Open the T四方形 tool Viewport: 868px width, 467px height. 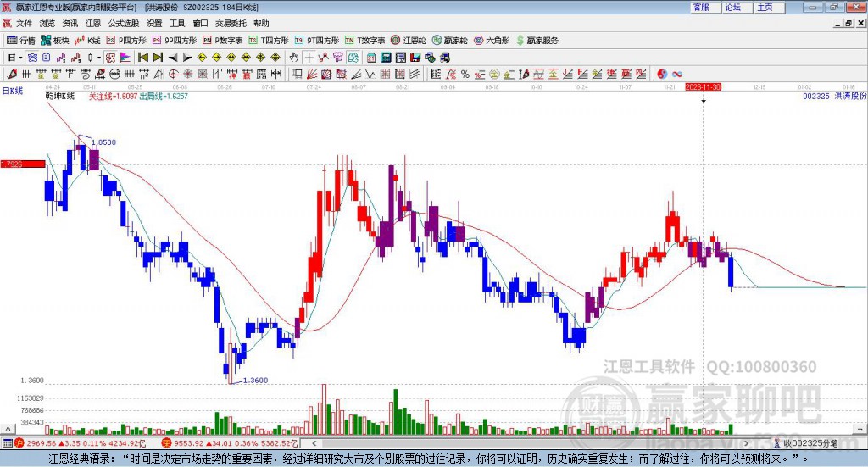pos(269,41)
